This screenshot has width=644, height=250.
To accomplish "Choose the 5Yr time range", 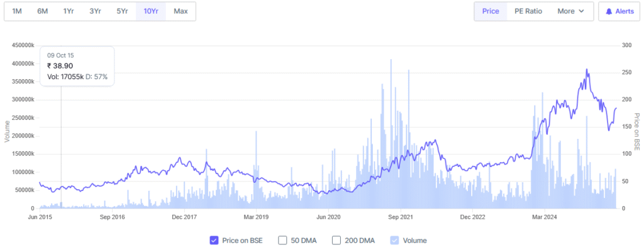I will 122,11.
